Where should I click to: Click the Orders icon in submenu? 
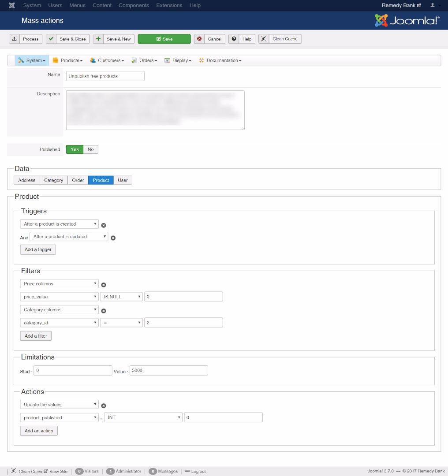pyautogui.click(x=134, y=60)
